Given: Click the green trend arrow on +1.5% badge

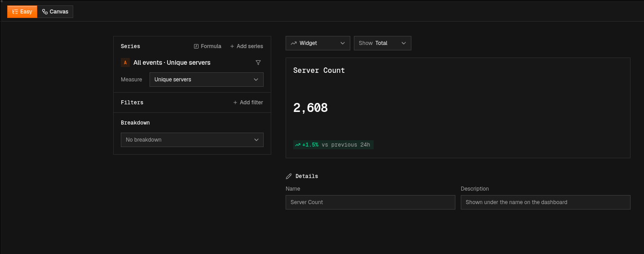Looking at the screenshot, I should tap(298, 145).
